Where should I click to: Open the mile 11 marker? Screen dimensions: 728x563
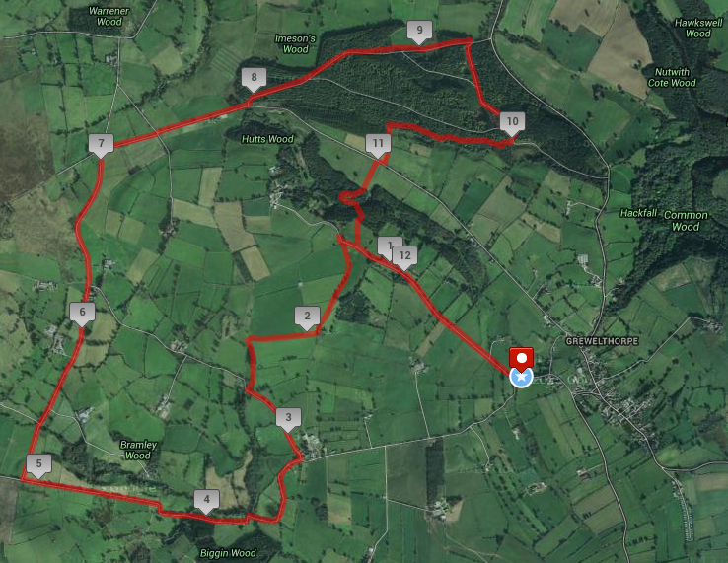point(378,144)
